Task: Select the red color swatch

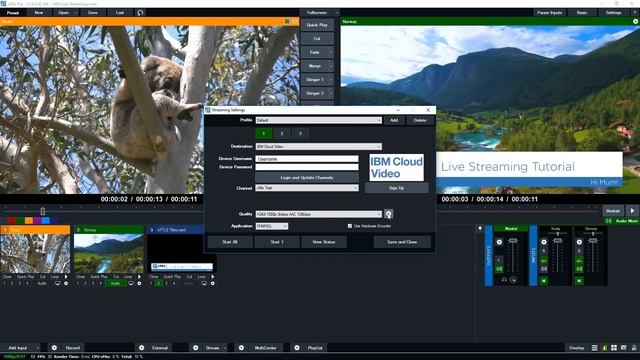Action: tap(12, 220)
